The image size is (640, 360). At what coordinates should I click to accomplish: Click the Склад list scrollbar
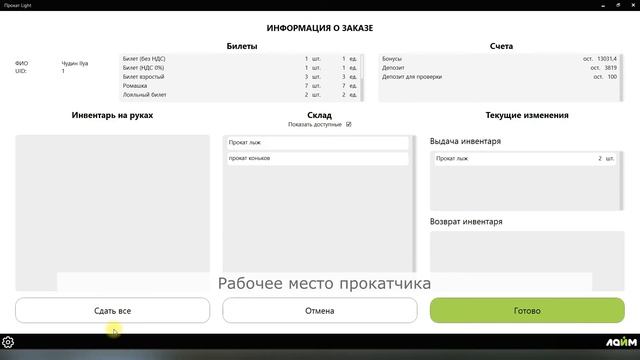[x=414, y=204]
